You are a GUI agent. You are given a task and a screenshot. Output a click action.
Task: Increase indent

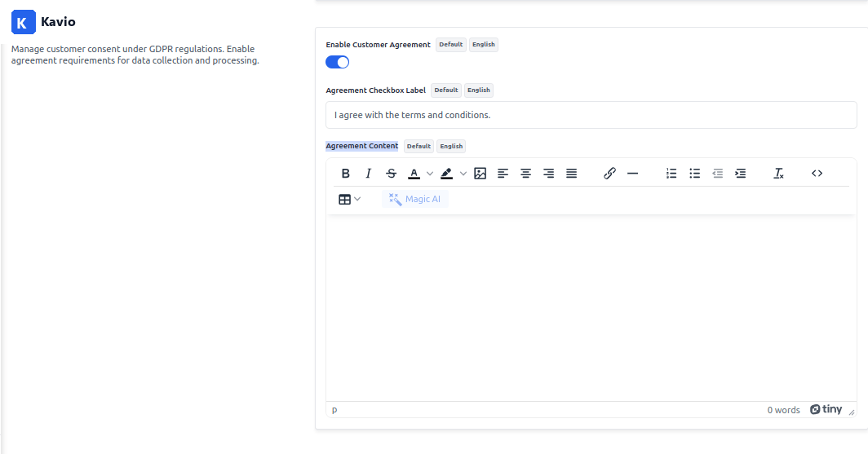740,174
